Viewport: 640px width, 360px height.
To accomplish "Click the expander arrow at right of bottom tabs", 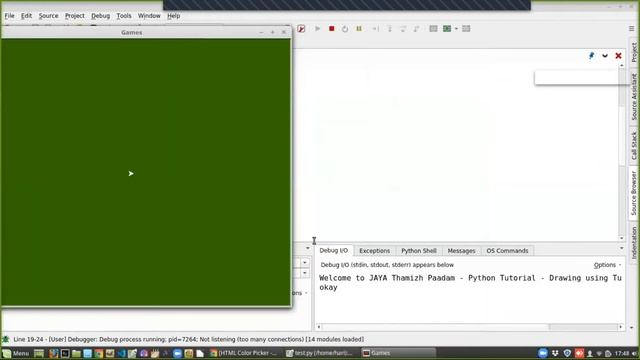I will click(x=622, y=248).
